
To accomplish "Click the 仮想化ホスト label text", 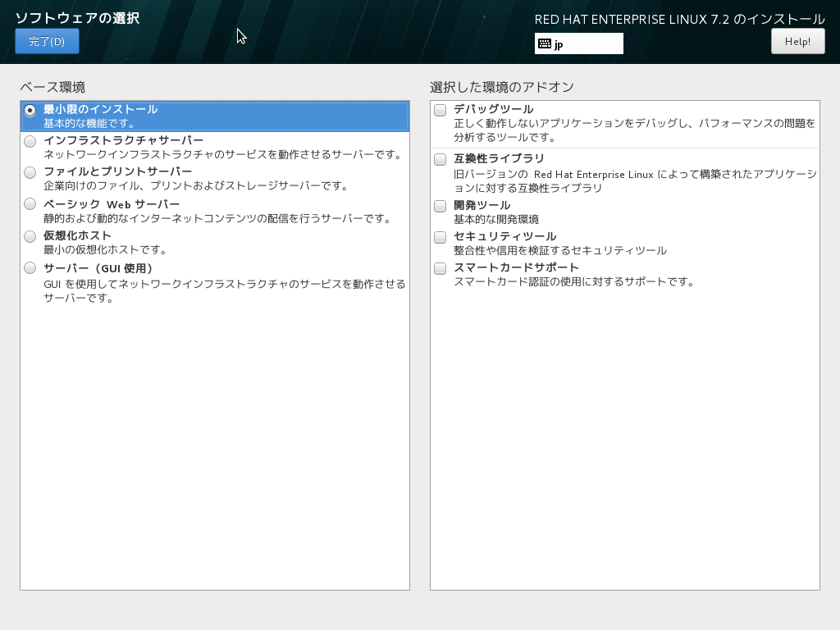I will (78, 235).
